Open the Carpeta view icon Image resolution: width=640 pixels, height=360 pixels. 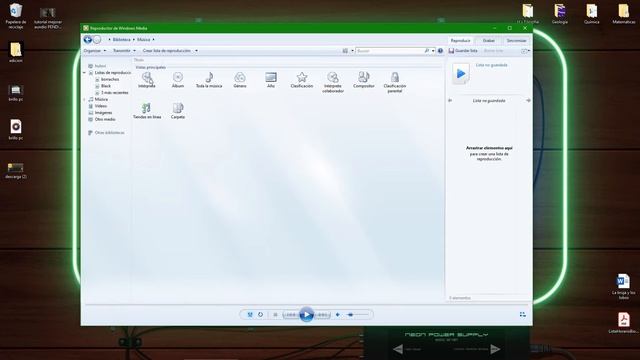(178, 108)
